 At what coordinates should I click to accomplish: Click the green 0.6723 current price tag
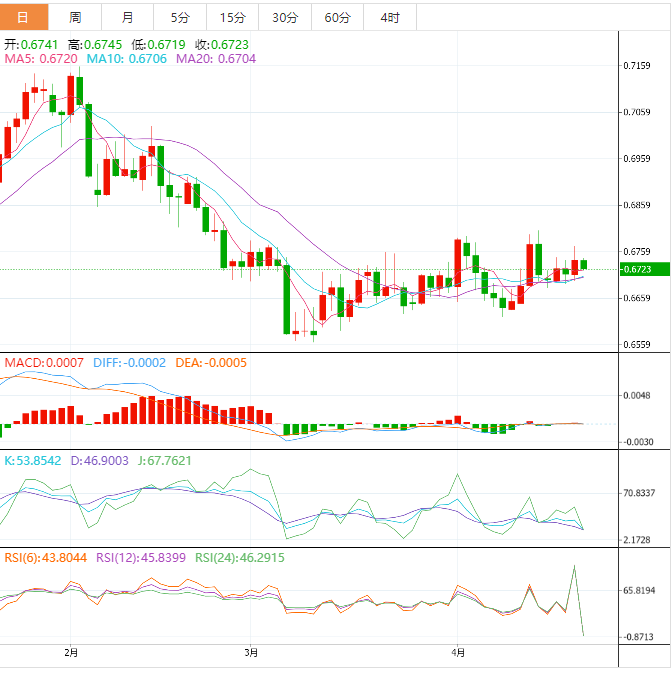(x=637, y=269)
